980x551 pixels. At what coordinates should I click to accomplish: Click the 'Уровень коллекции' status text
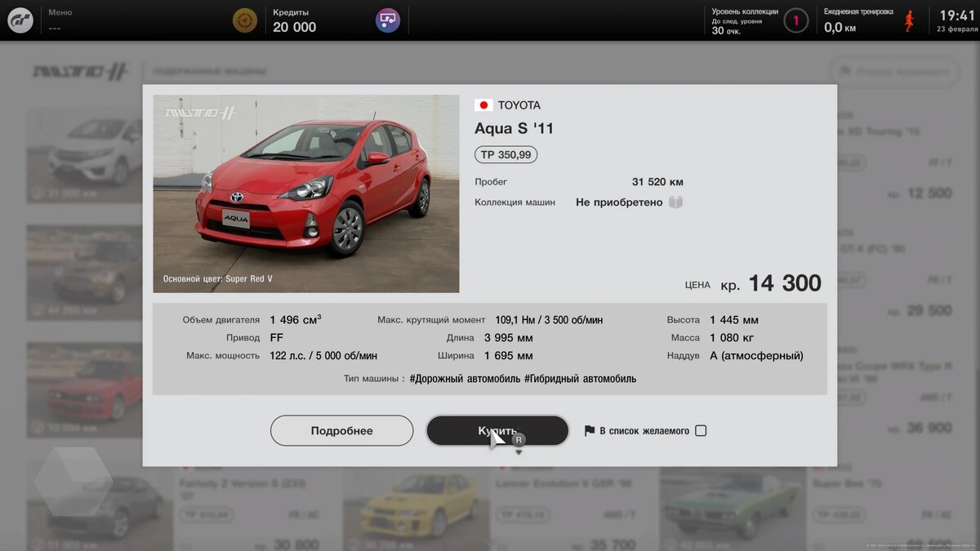tap(745, 21)
